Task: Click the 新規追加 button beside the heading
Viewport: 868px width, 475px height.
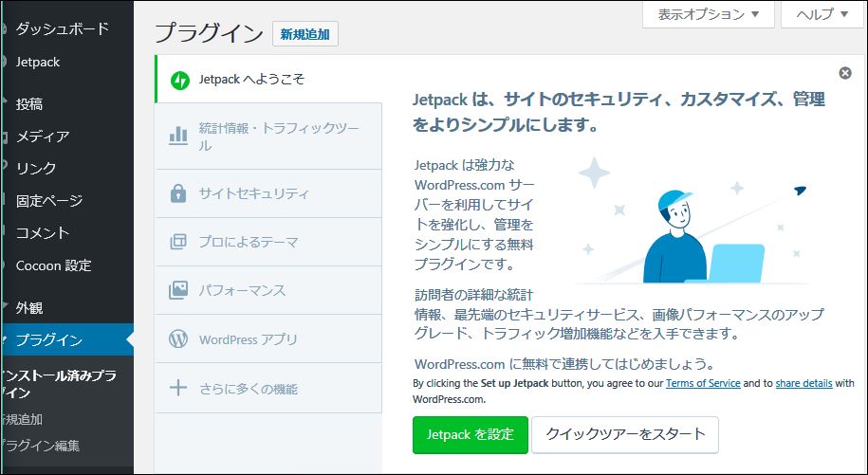Action: tap(305, 34)
